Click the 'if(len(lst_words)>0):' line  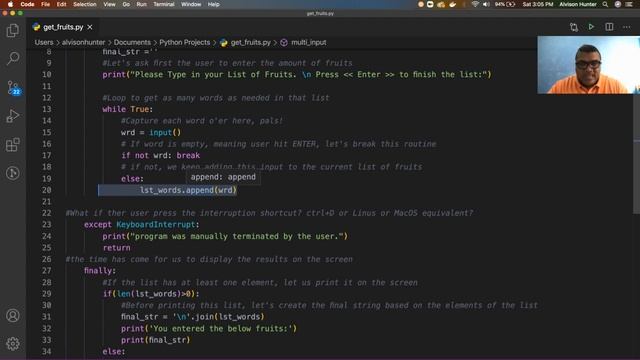[x=151, y=294]
